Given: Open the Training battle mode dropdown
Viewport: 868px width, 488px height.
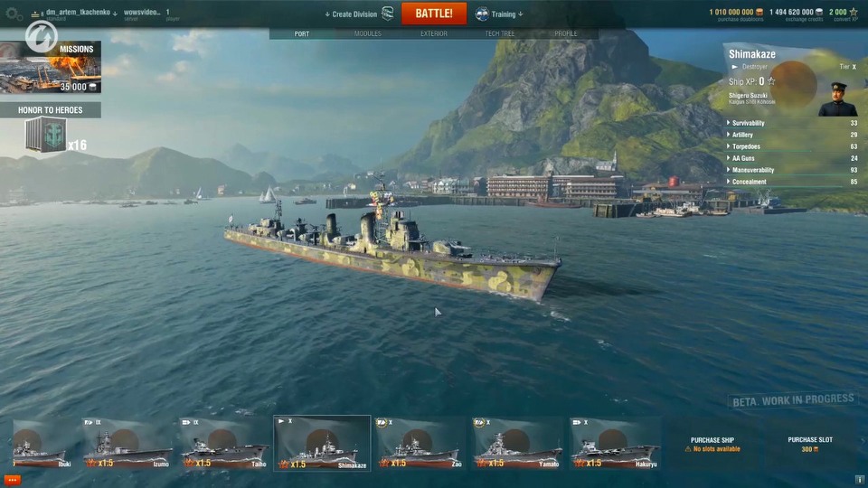Looking at the screenshot, I should [507, 14].
